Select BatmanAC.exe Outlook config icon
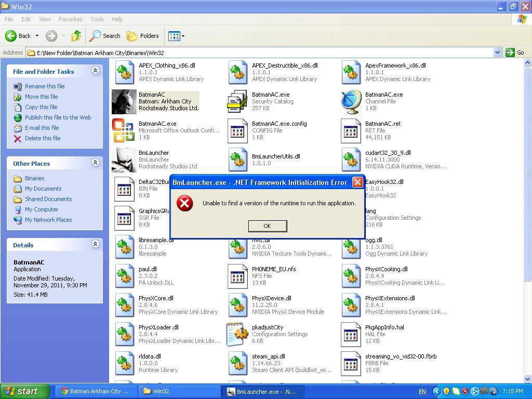This screenshot has height=399, width=532. (x=124, y=130)
